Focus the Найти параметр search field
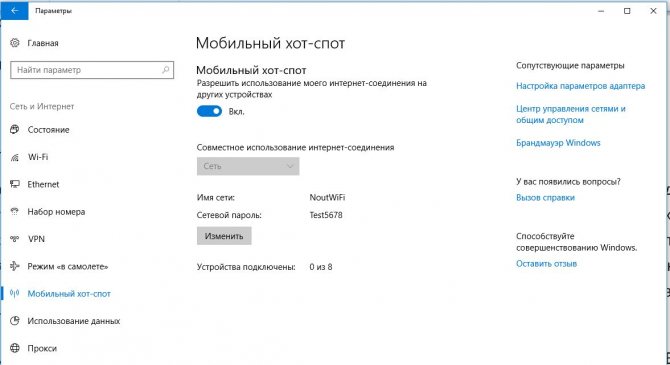Screen dimensions: 670x365 92,70
